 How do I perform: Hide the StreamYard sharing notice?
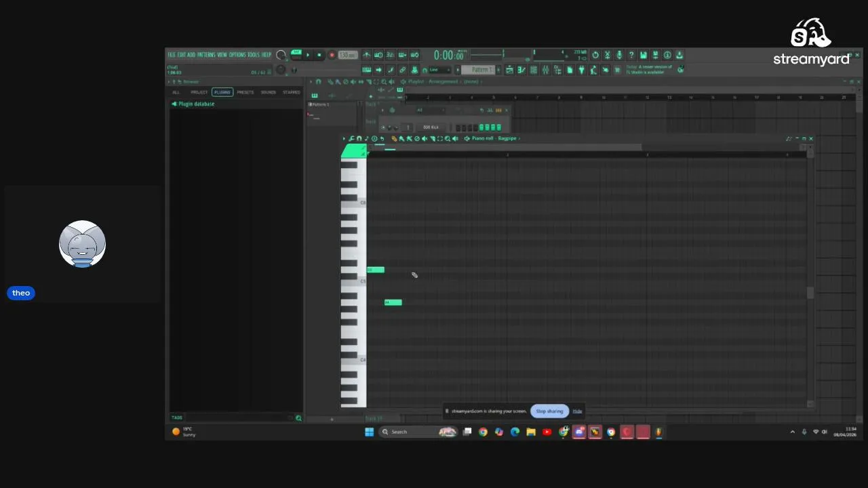pos(577,411)
